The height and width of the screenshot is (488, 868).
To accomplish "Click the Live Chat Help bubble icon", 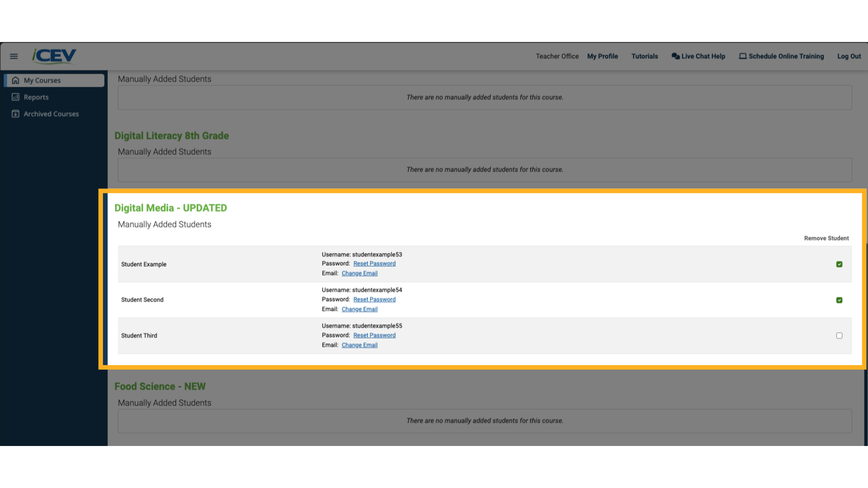I will [675, 56].
